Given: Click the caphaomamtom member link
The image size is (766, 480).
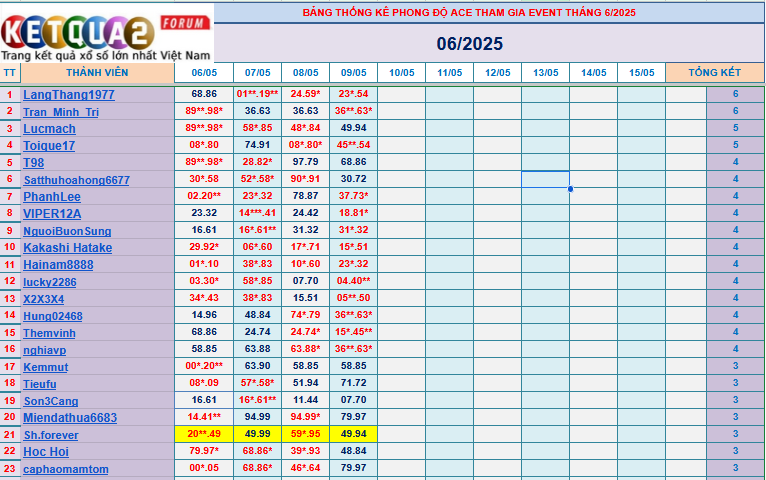Looking at the screenshot, I should pos(66,469).
